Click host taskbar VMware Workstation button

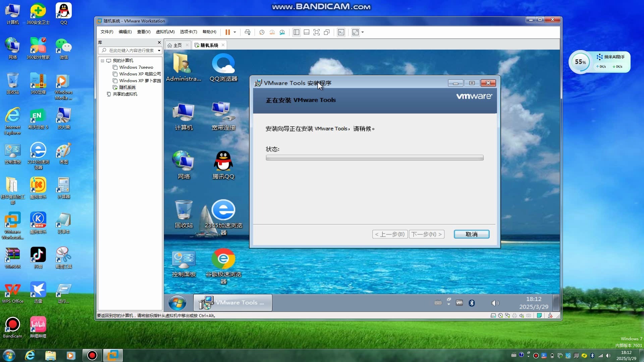[x=113, y=355]
